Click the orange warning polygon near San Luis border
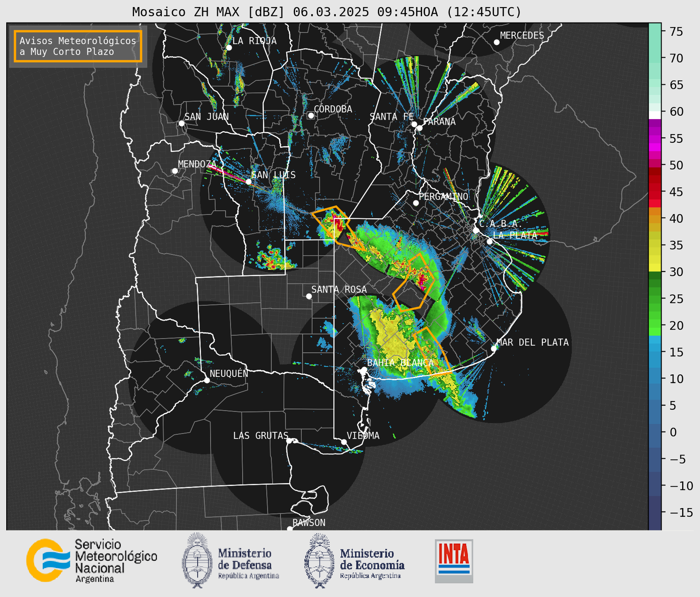The height and width of the screenshot is (597, 700). point(338,228)
